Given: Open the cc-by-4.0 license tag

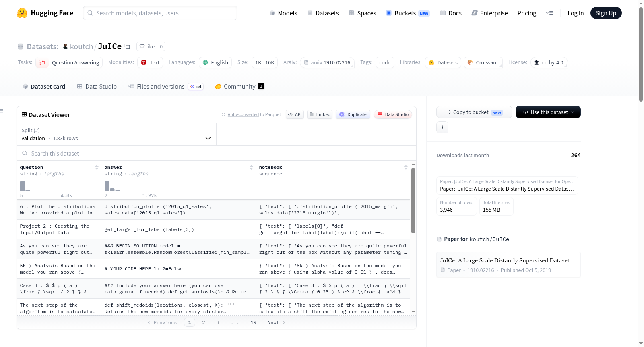Looking at the screenshot, I should tap(549, 62).
